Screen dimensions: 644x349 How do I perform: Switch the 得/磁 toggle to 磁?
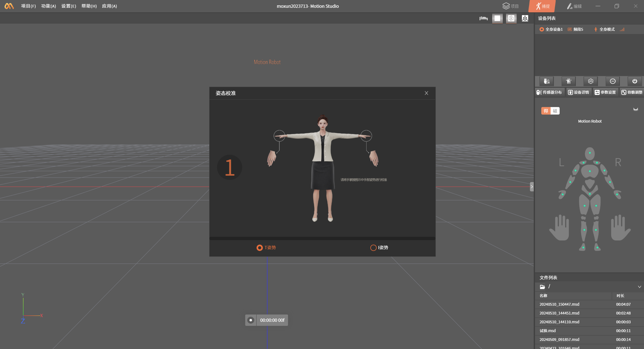(x=555, y=111)
